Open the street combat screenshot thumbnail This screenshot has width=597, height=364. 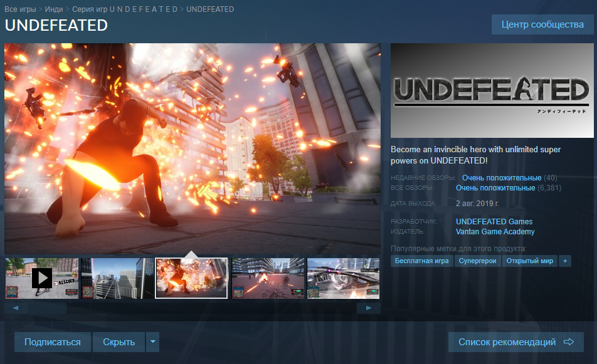click(x=268, y=278)
